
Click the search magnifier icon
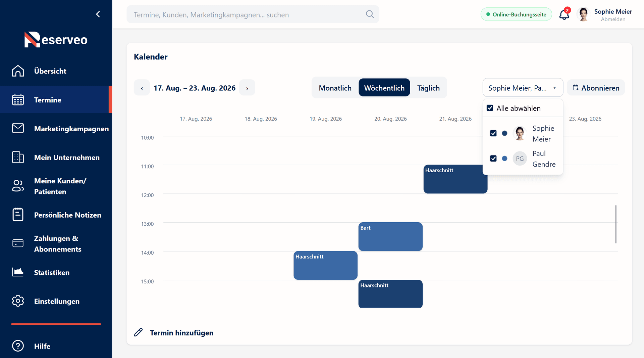point(370,14)
